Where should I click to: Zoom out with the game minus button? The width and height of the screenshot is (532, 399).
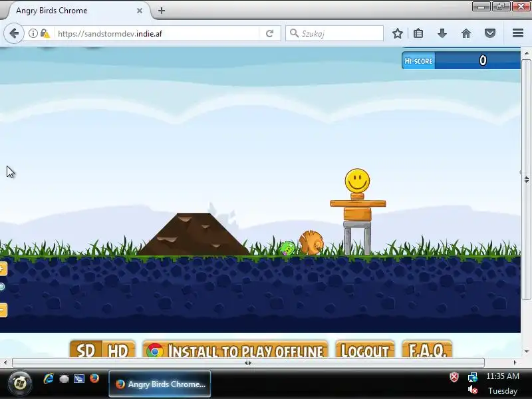pyautogui.click(x=3, y=310)
